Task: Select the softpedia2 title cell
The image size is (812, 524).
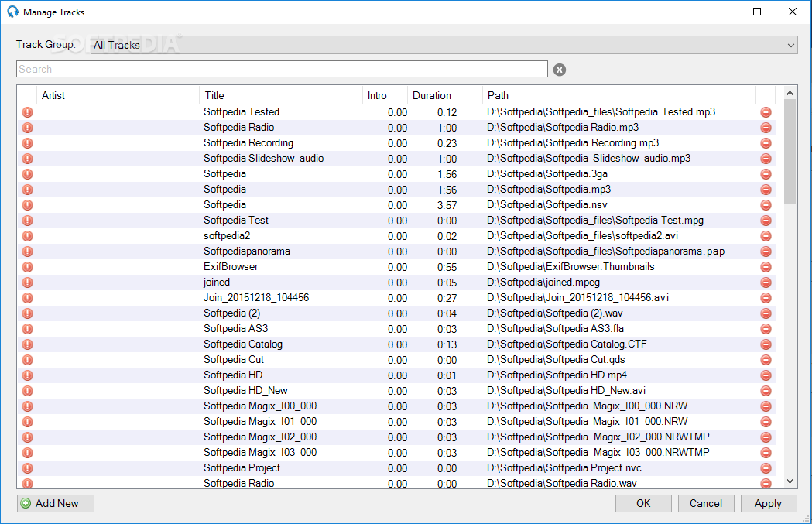Action: [227, 236]
